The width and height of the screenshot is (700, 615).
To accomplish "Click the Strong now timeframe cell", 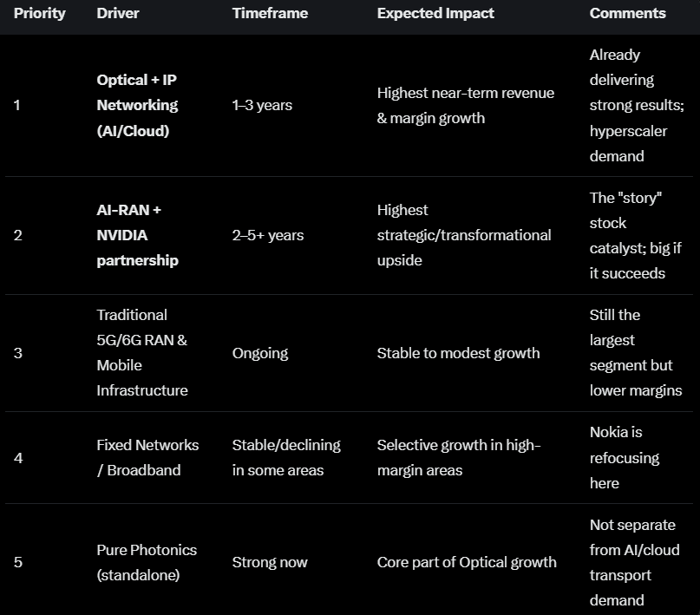I will pyautogui.click(x=270, y=562).
